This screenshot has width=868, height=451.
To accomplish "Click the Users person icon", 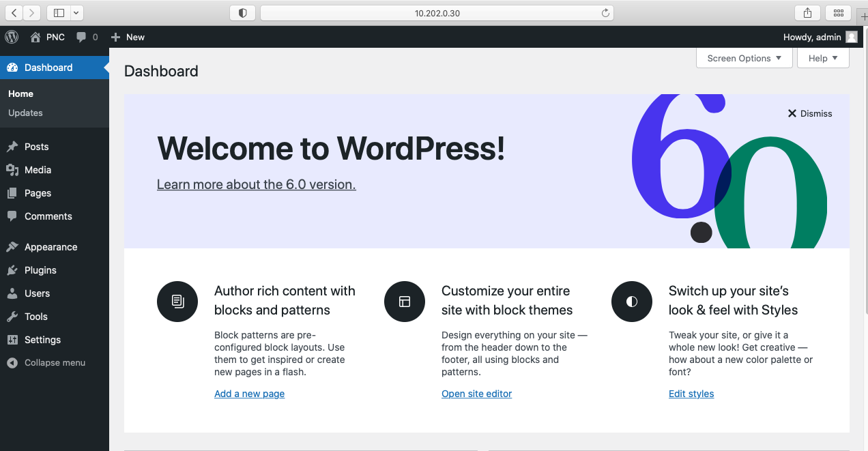I will [x=12, y=293].
